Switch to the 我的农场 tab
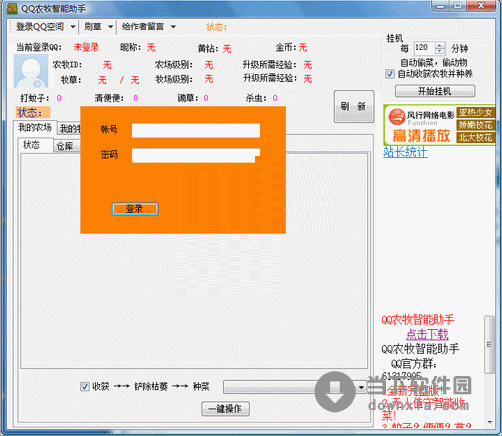Image resolution: width=502 pixels, height=436 pixels. tap(35, 127)
